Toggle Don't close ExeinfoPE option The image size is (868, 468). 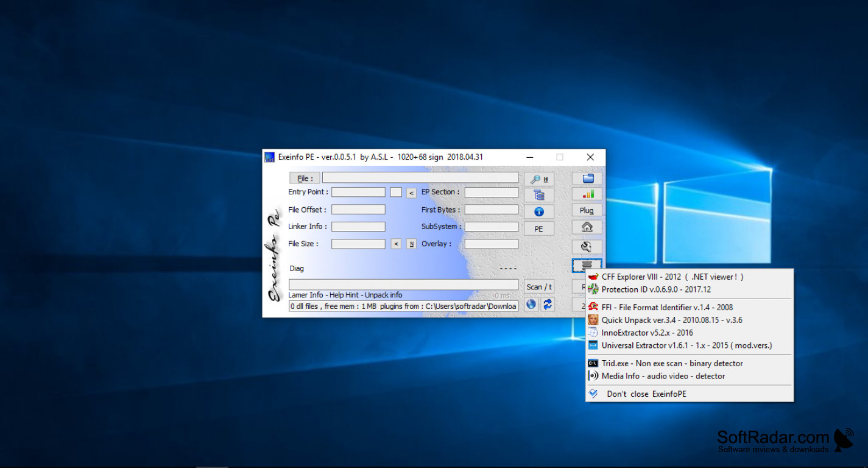(x=690, y=394)
